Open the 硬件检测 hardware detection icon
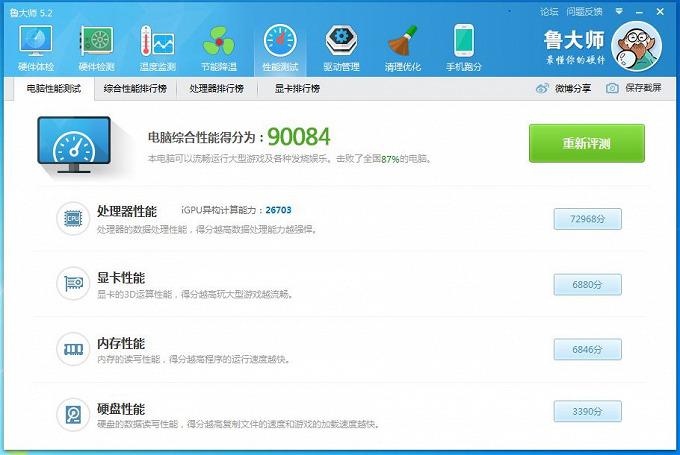 point(97,48)
